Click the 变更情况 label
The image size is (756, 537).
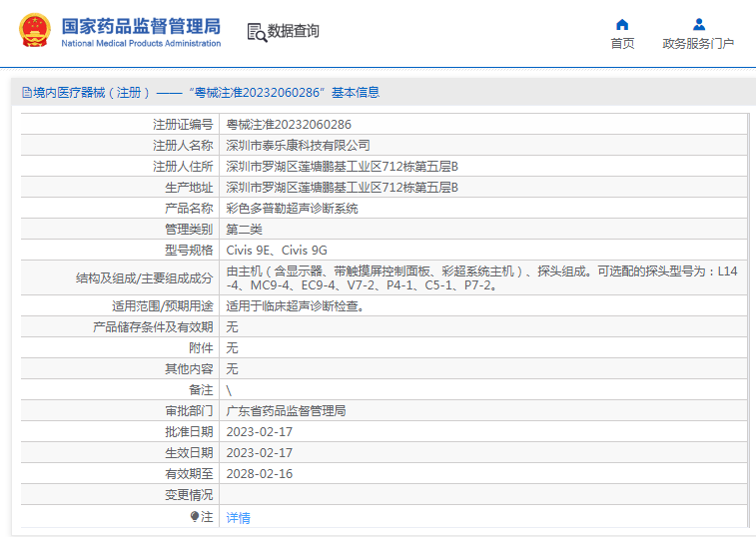click(x=189, y=495)
